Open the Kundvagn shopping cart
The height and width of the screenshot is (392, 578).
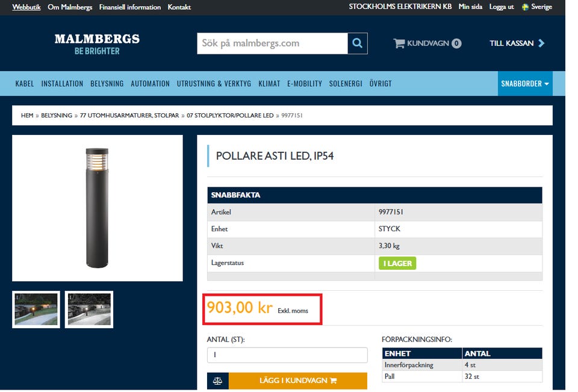(x=427, y=43)
